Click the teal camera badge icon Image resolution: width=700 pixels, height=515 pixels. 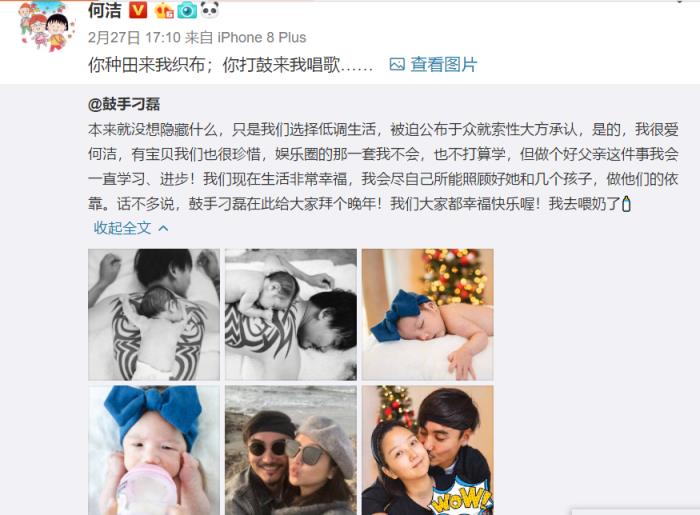pos(187,10)
